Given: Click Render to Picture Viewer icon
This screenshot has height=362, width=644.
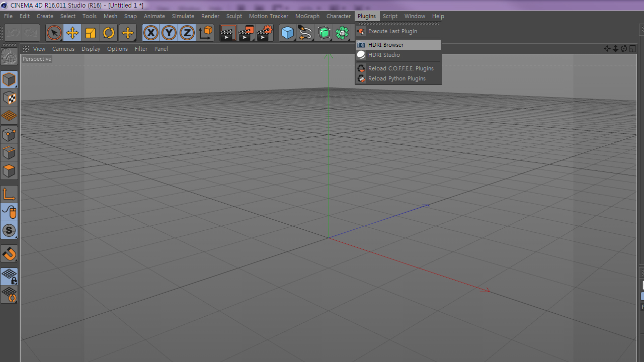Looking at the screenshot, I should click(246, 33).
